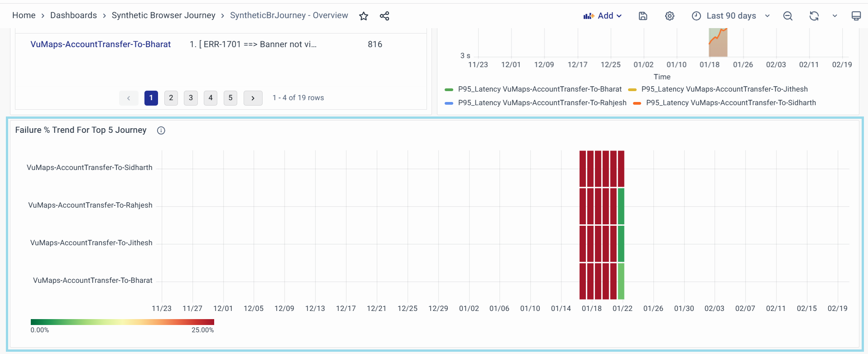Click the share dashboard icon
The image size is (868, 354).
(x=384, y=16)
